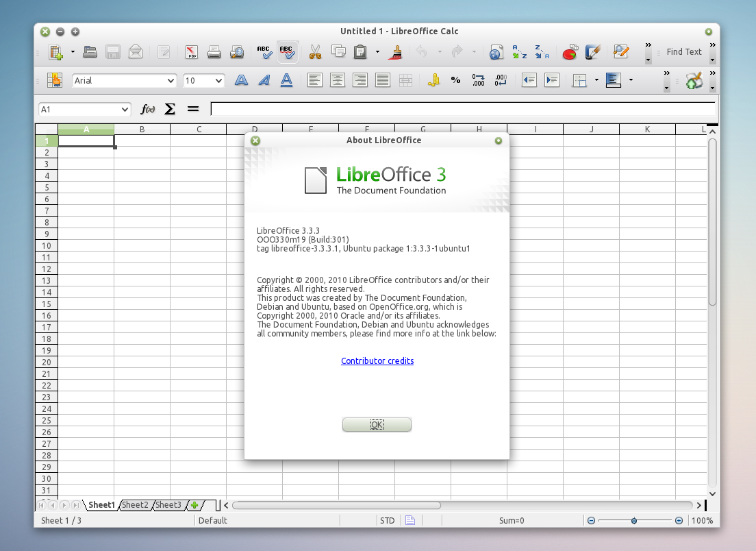The image size is (756, 551).
Task: Open the Arial font name dropdown
Action: [x=171, y=81]
